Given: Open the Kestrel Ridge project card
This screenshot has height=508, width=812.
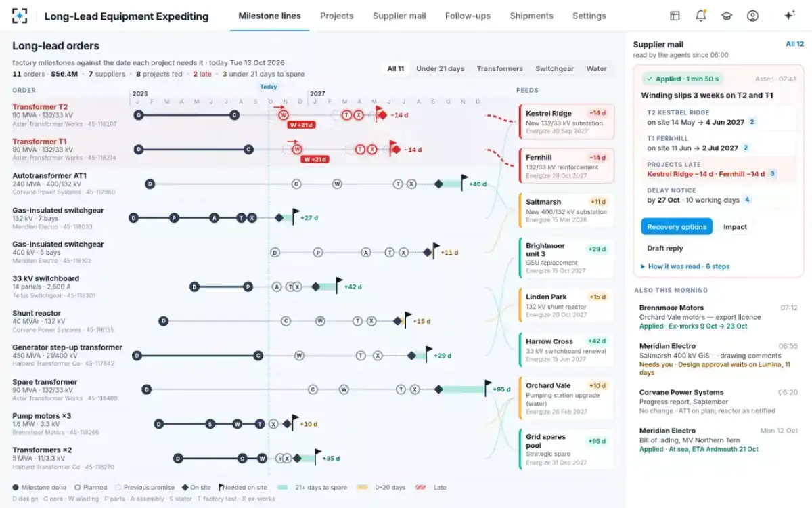Looking at the screenshot, I should click(x=566, y=122).
